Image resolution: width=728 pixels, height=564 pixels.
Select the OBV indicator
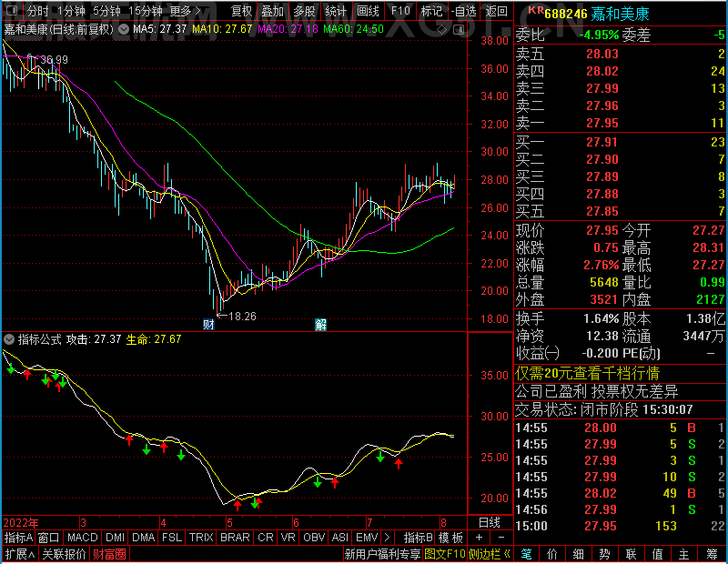click(x=314, y=538)
